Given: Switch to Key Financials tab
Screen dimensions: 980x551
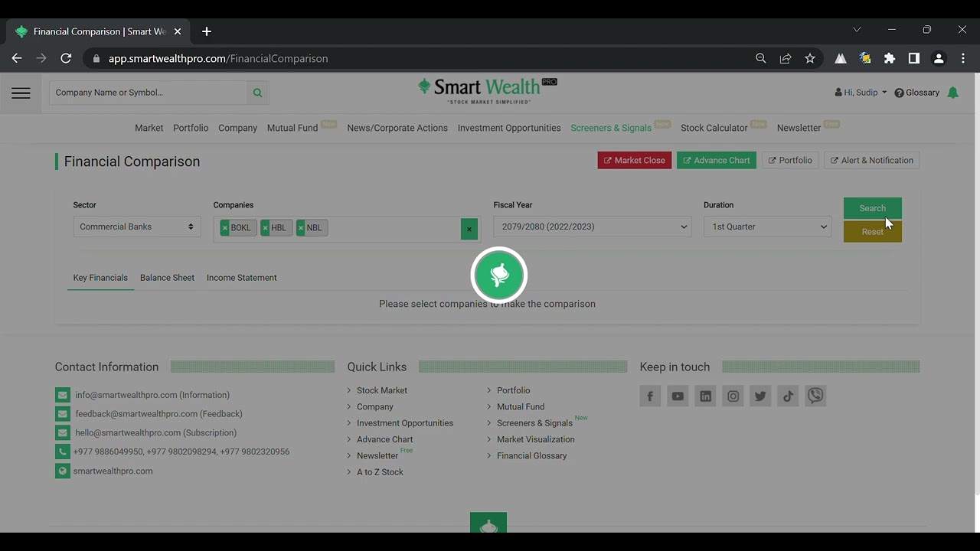Looking at the screenshot, I should pos(100,278).
